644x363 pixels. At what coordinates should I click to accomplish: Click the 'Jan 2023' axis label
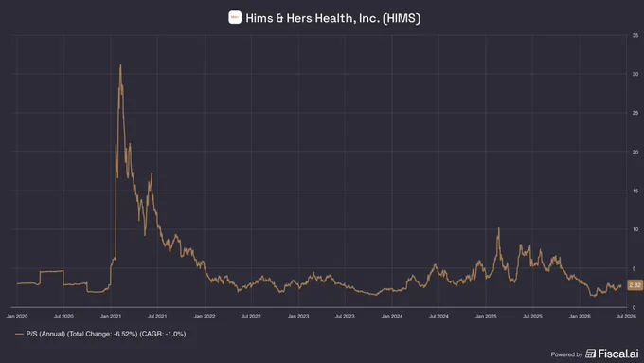pos(298,317)
